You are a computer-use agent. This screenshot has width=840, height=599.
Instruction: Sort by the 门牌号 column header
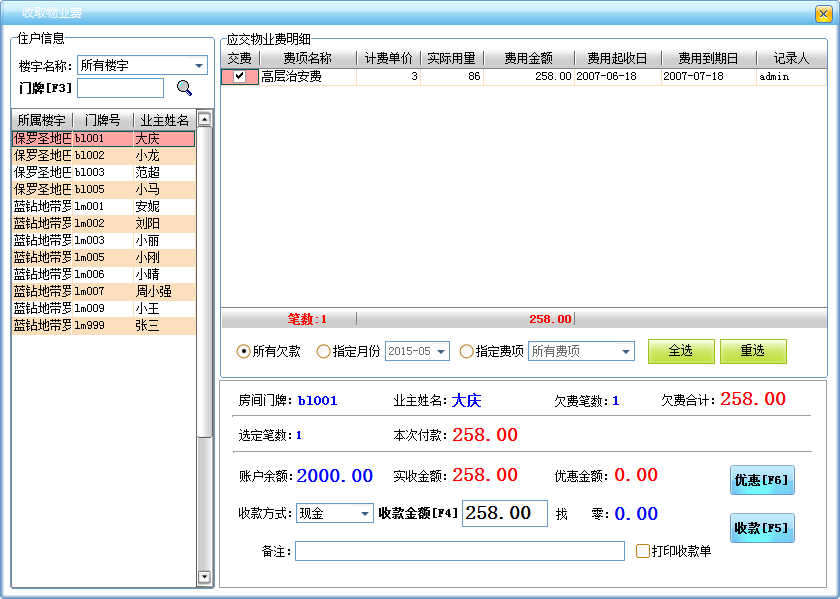click(x=102, y=120)
